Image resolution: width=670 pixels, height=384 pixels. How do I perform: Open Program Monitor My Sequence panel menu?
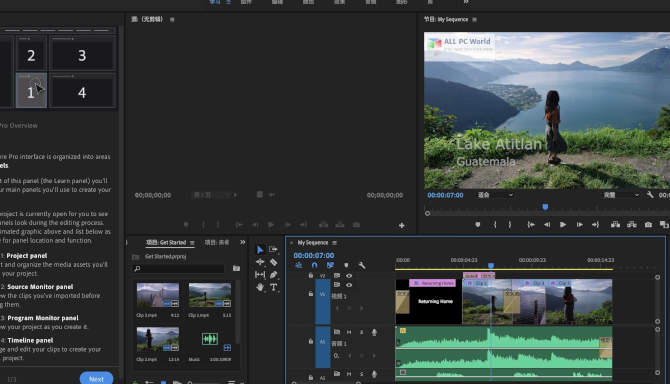click(x=474, y=20)
